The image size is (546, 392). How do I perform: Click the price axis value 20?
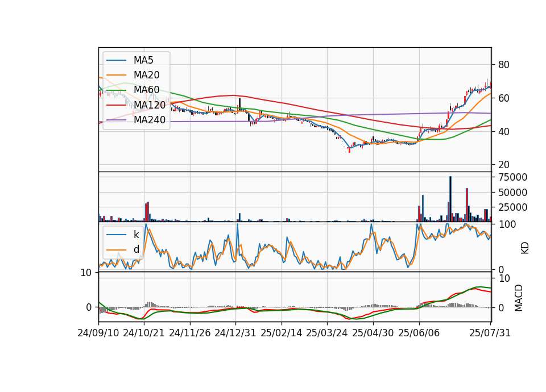[503, 165]
